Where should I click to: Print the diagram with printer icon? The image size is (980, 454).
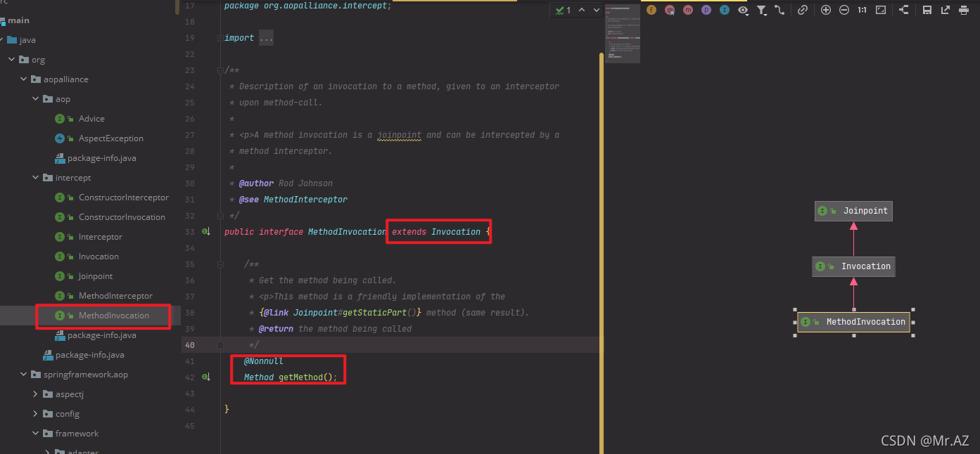point(964,10)
